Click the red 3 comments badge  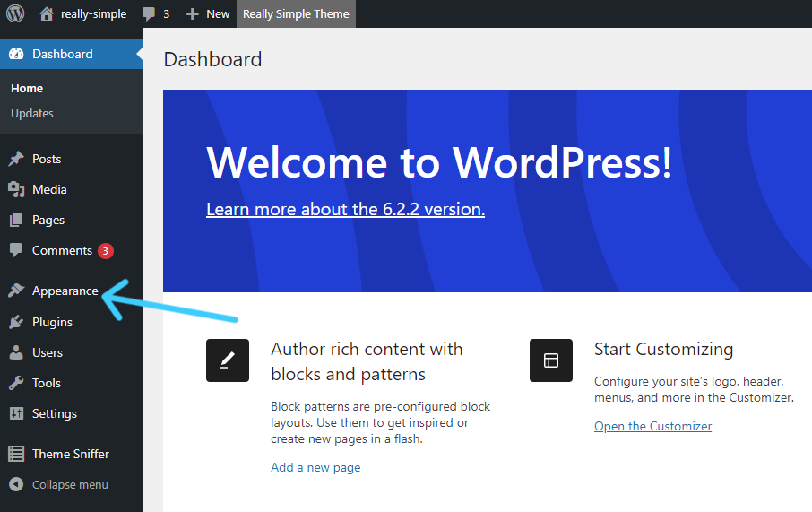click(x=106, y=251)
